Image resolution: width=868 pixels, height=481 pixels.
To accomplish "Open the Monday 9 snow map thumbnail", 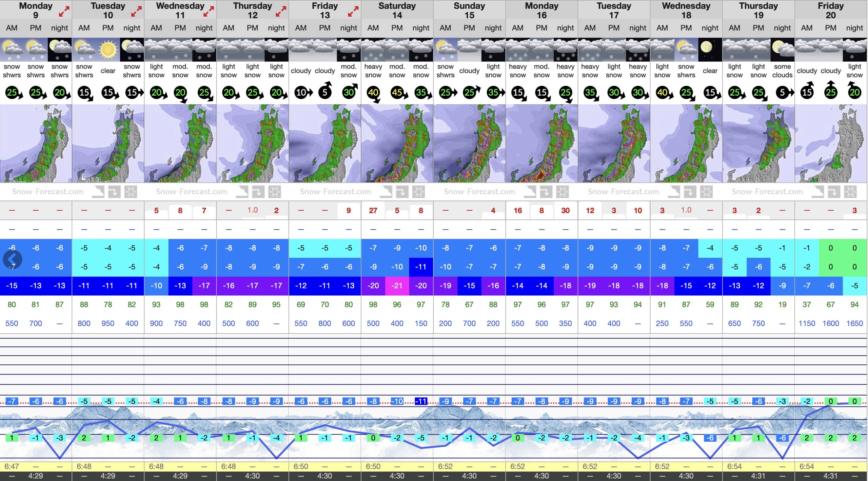I will pos(36,143).
